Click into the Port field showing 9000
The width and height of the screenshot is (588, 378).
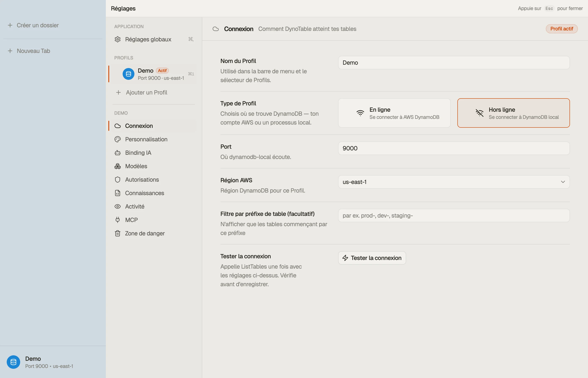coord(454,148)
